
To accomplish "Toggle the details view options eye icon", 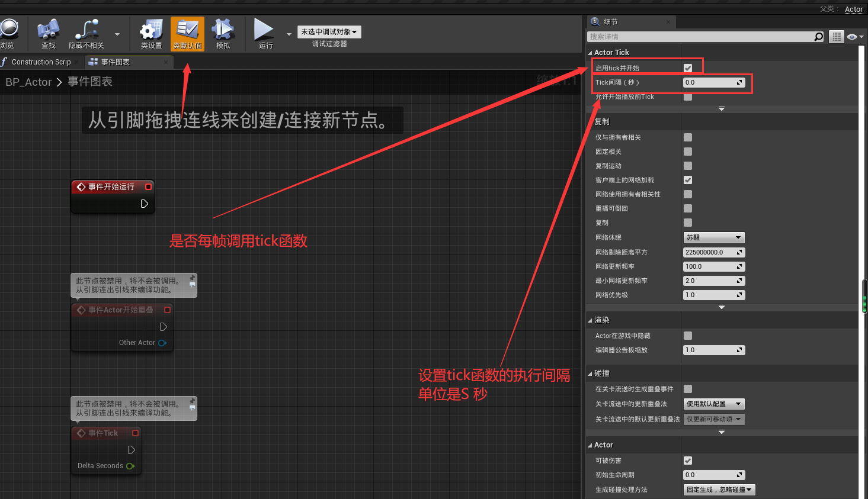I will pyautogui.click(x=852, y=37).
